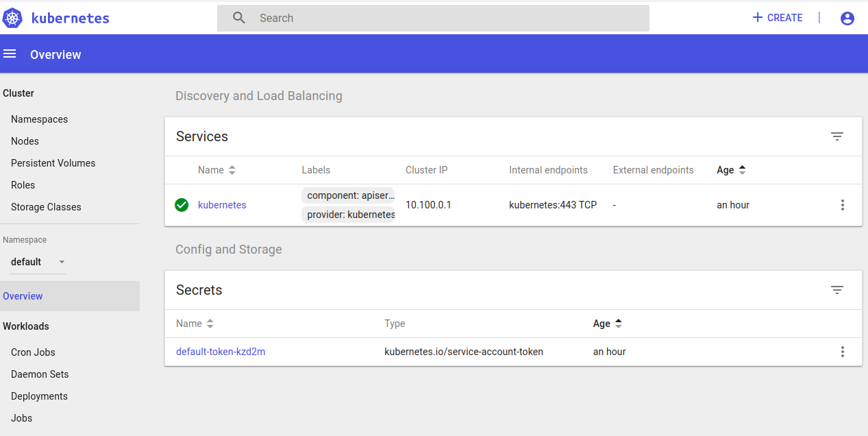Open the Secrets table filter icon
The width and height of the screenshot is (868, 436).
click(837, 290)
